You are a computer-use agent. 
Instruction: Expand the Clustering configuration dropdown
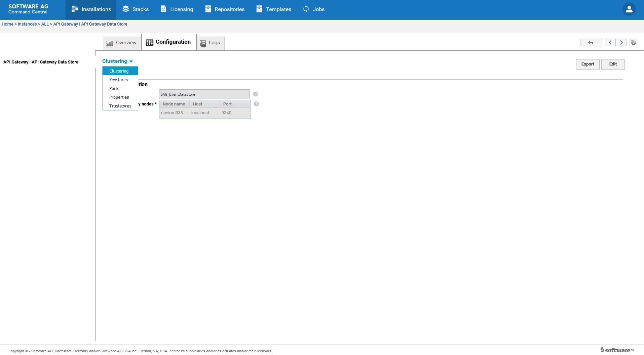(118, 61)
